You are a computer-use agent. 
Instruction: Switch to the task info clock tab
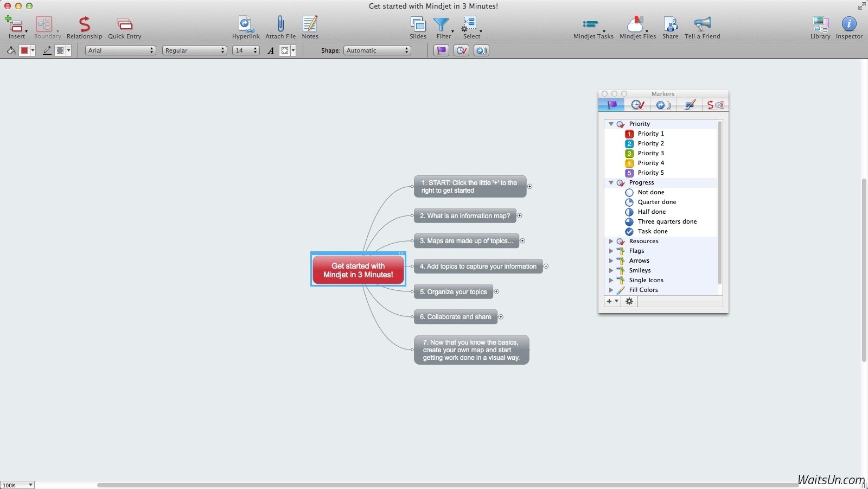click(x=637, y=105)
